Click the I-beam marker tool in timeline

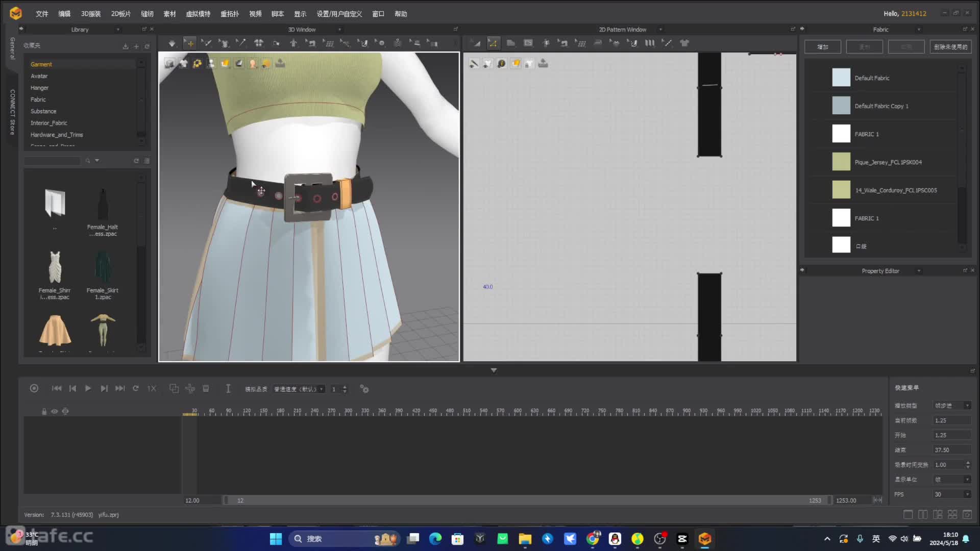pyautogui.click(x=228, y=389)
